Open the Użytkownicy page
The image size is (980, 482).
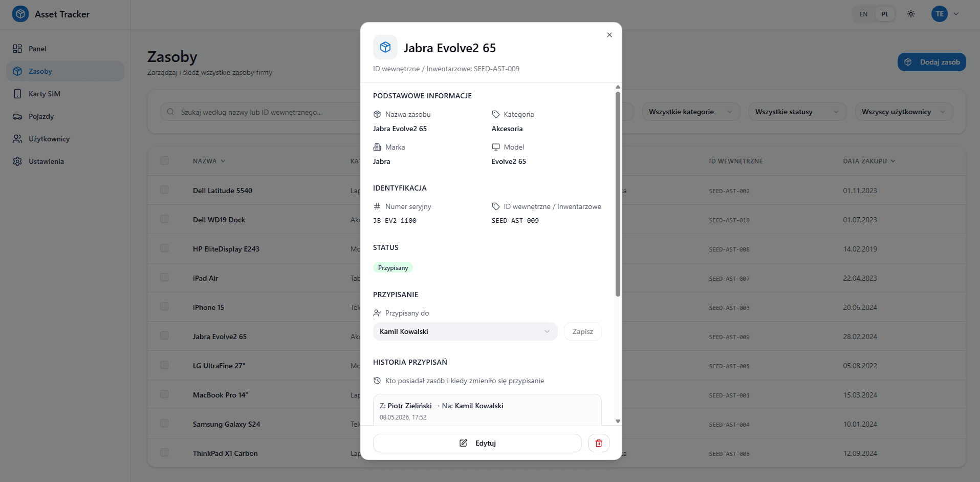(65, 139)
